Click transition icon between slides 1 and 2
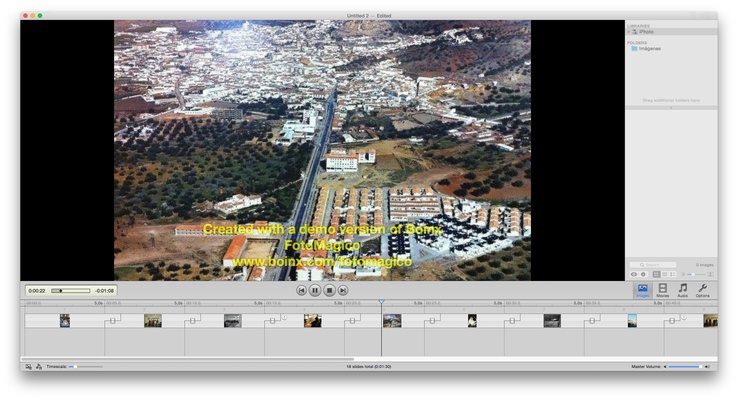The height and width of the screenshot is (400, 738). pyautogui.click(x=112, y=320)
